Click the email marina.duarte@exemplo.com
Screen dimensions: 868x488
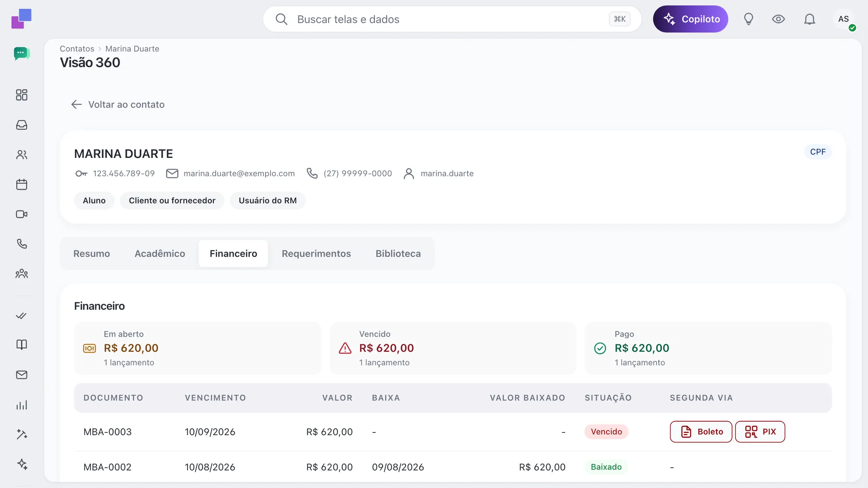click(239, 174)
